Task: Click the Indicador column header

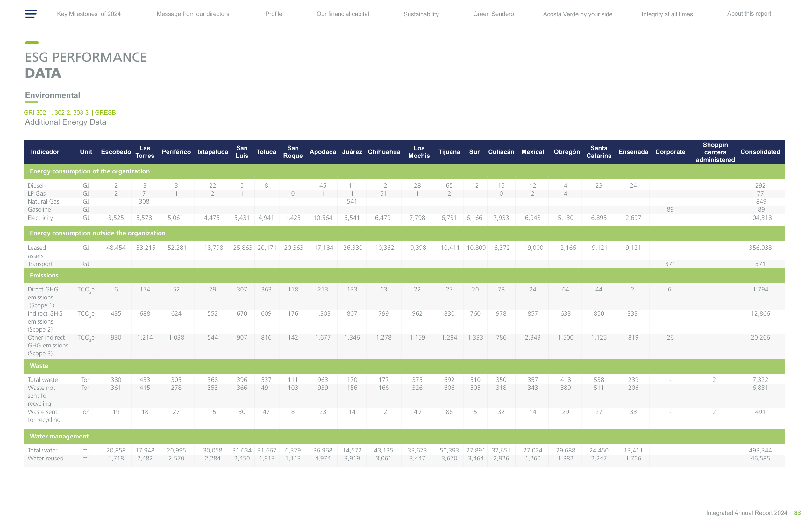Action: click(45, 152)
